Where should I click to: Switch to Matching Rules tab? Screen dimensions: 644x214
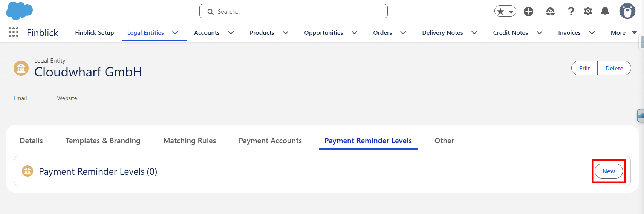click(190, 141)
